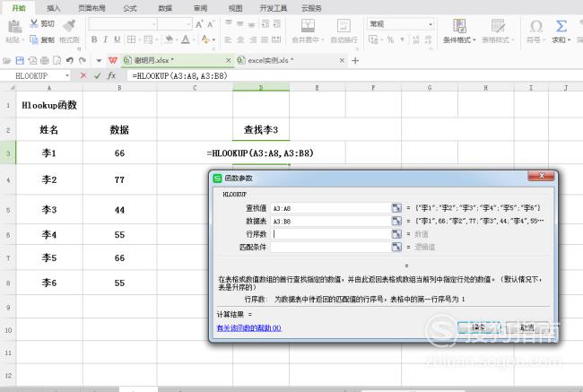Switch to the 视图 (View) ribbon tab
Image resolution: width=583 pixels, height=392 pixels.
pyautogui.click(x=235, y=8)
